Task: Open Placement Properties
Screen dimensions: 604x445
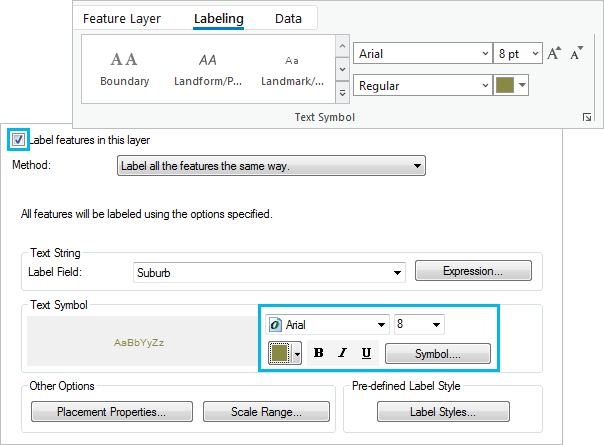Action: click(110, 411)
